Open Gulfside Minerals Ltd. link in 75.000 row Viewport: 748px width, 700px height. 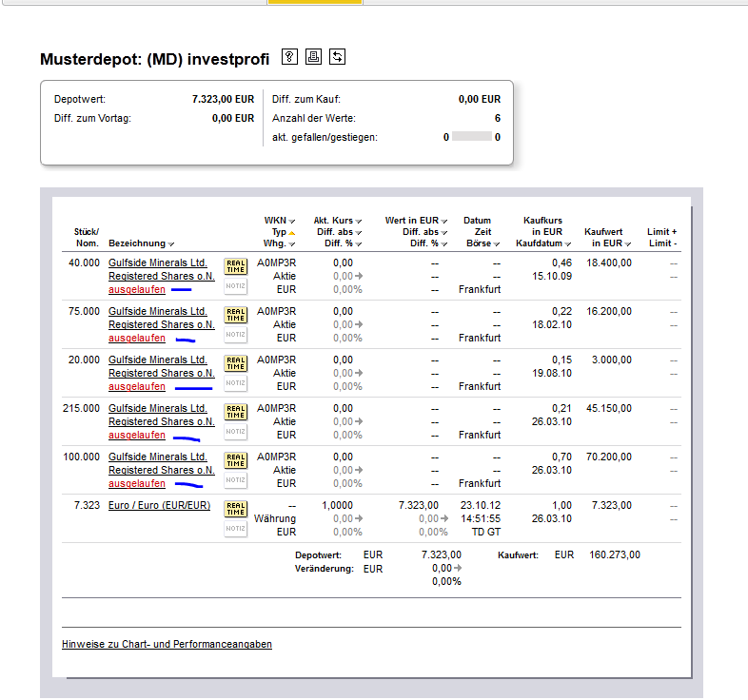point(158,311)
